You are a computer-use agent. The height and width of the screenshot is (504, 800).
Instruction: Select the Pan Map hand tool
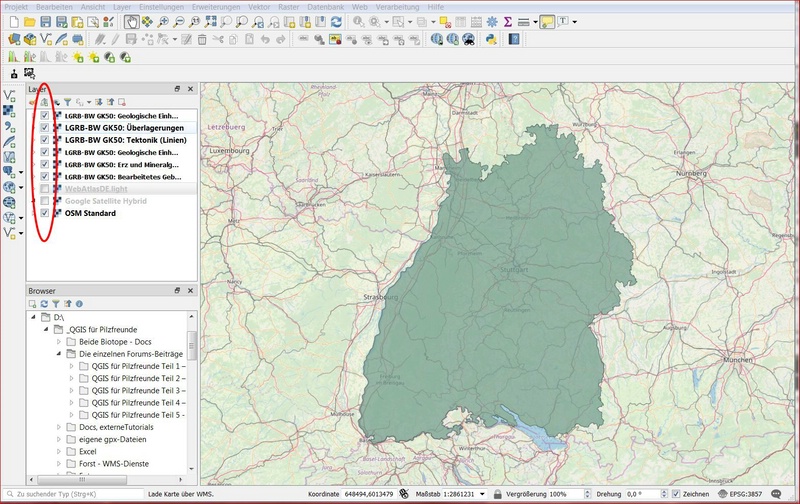(133, 21)
